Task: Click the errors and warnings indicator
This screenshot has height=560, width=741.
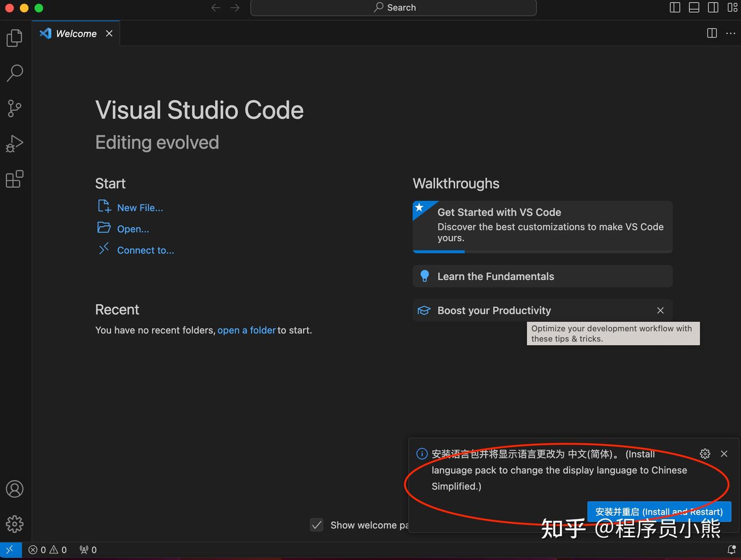Action: (x=47, y=549)
